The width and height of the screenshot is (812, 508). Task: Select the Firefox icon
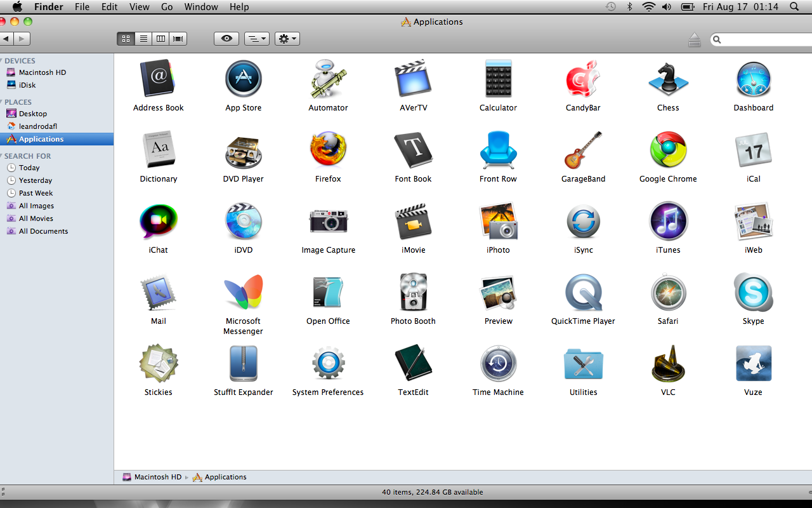328,150
